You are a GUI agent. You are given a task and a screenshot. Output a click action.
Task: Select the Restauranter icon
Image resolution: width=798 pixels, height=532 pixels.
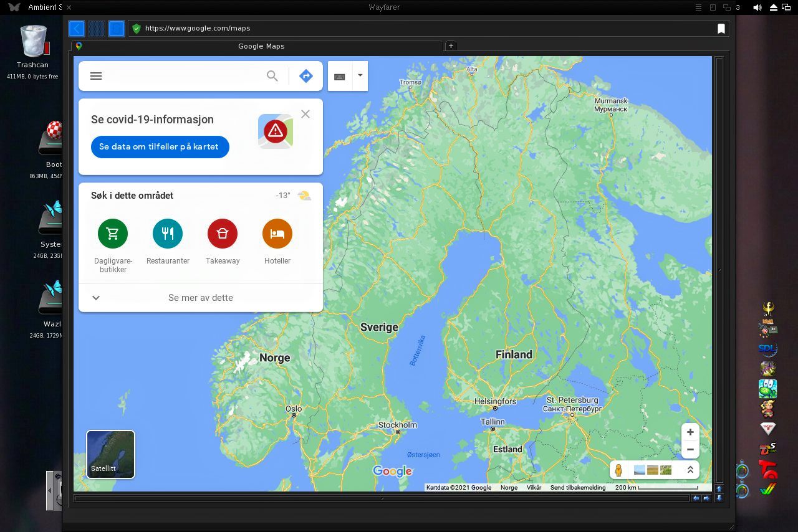(168, 234)
